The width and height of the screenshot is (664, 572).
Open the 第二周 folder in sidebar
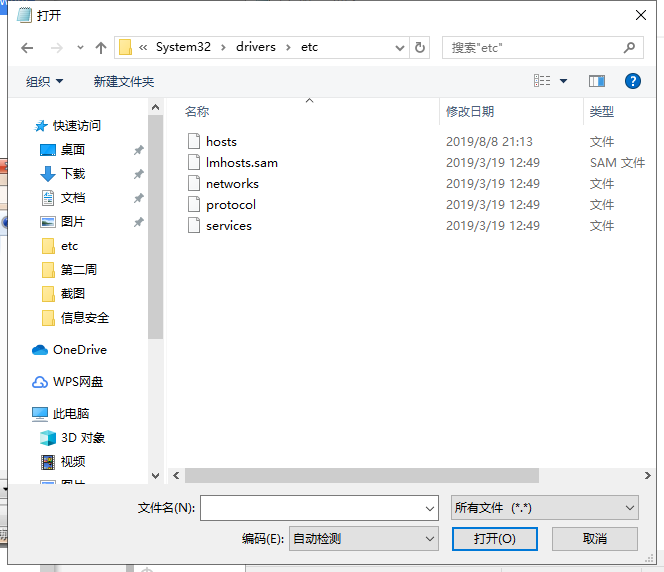(x=79, y=270)
